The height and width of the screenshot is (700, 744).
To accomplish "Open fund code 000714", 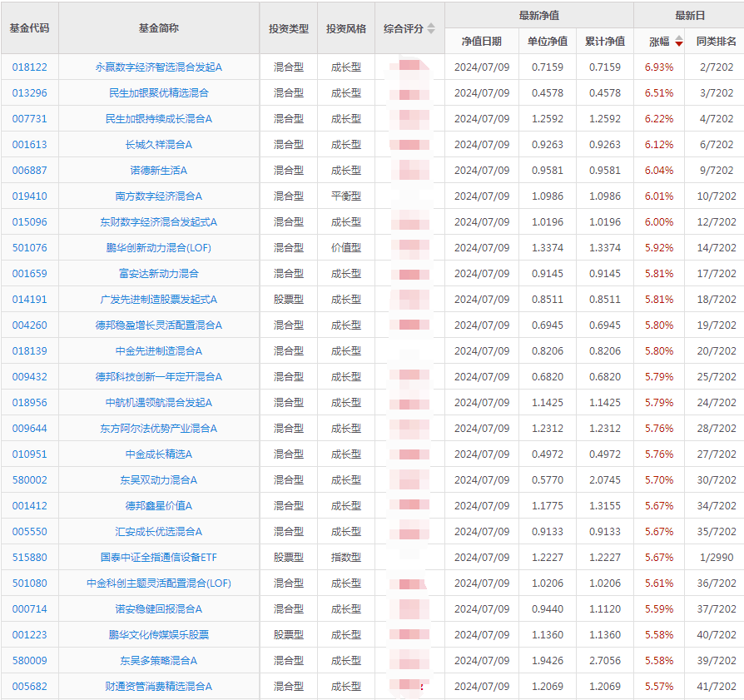I will click(x=29, y=609).
